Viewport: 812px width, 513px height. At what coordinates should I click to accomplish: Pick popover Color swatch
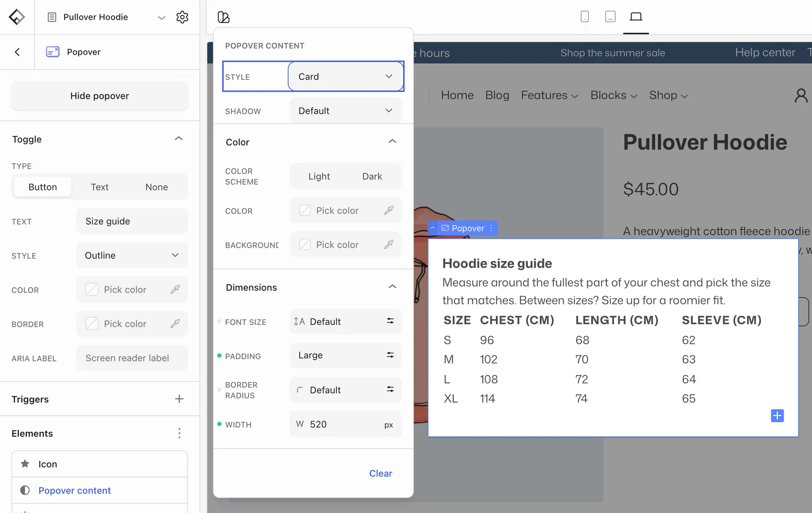pyautogui.click(x=305, y=210)
